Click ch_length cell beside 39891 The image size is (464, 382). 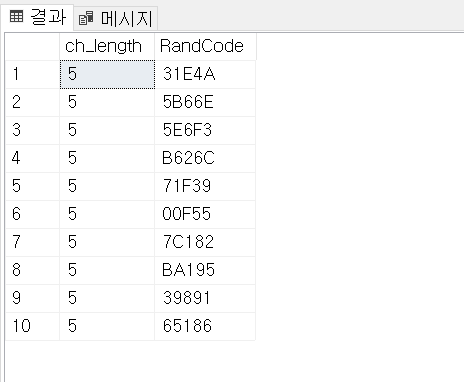[x=107, y=298]
